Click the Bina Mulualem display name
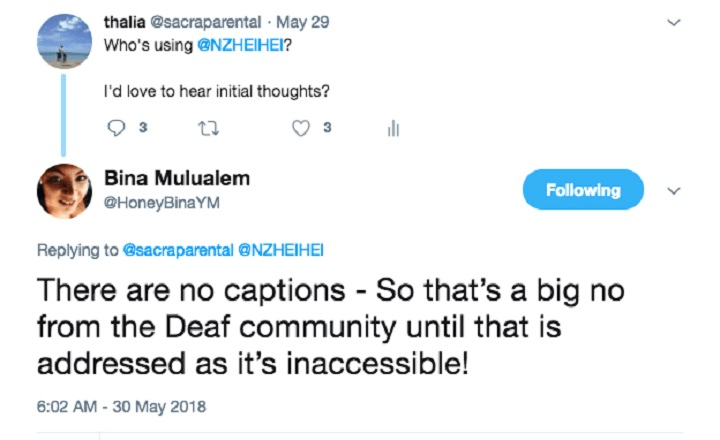Screen dimensions: 720x440 coord(177,179)
